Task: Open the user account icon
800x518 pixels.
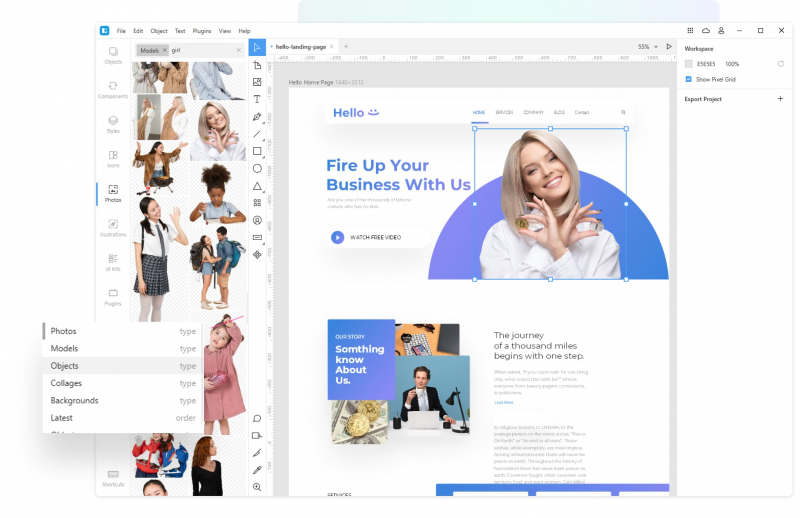Action: point(721,31)
